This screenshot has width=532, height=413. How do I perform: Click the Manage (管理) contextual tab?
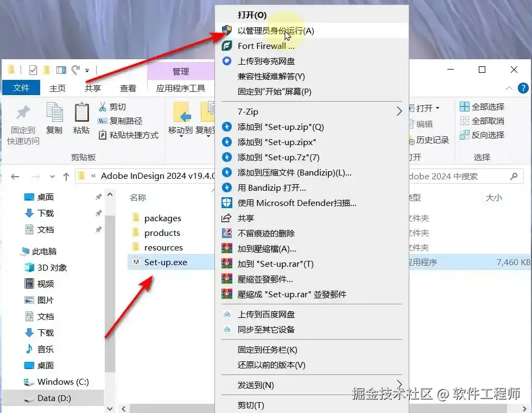click(x=180, y=71)
